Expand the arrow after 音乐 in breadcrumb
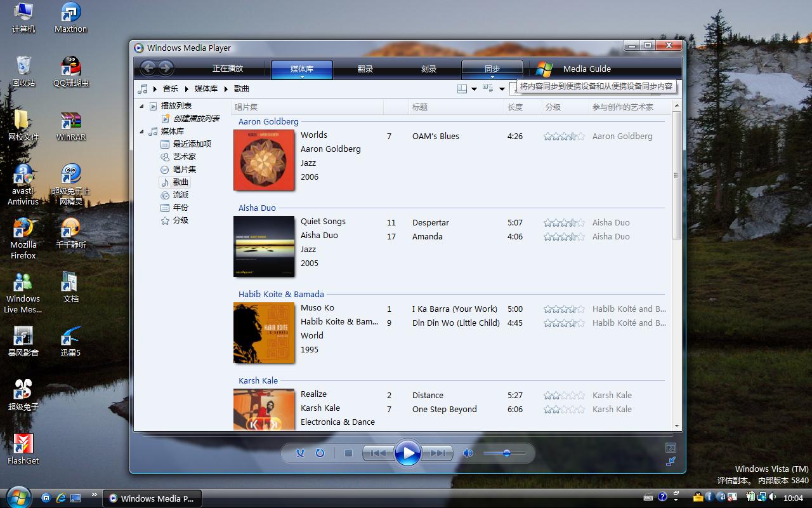The width and height of the screenshot is (812, 508). point(187,89)
